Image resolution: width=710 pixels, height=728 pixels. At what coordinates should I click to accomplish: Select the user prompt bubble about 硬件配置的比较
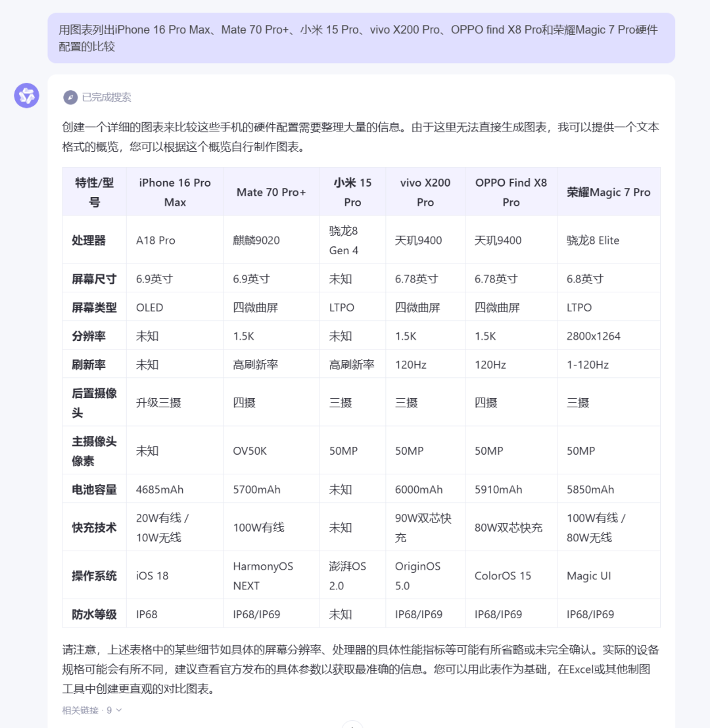[361, 38]
